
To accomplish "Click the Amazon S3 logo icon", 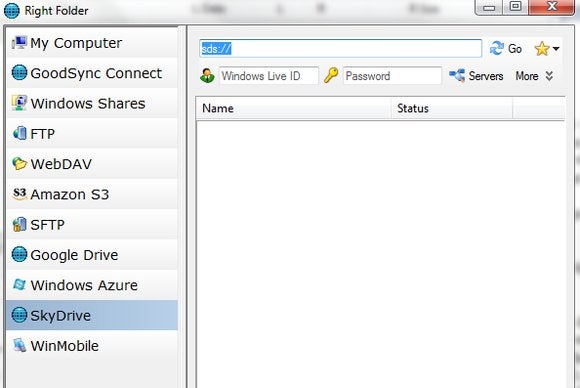I will tap(19, 194).
